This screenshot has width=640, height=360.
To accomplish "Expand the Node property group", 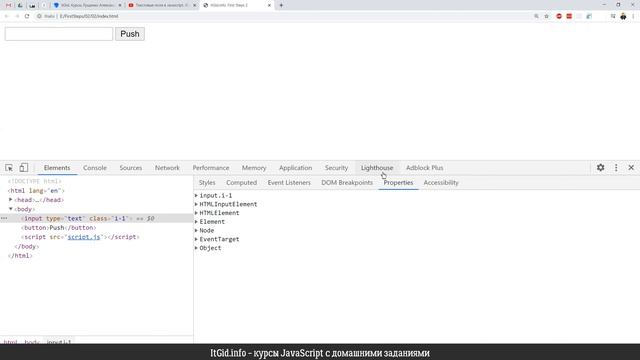I will click(x=196, y=230).
